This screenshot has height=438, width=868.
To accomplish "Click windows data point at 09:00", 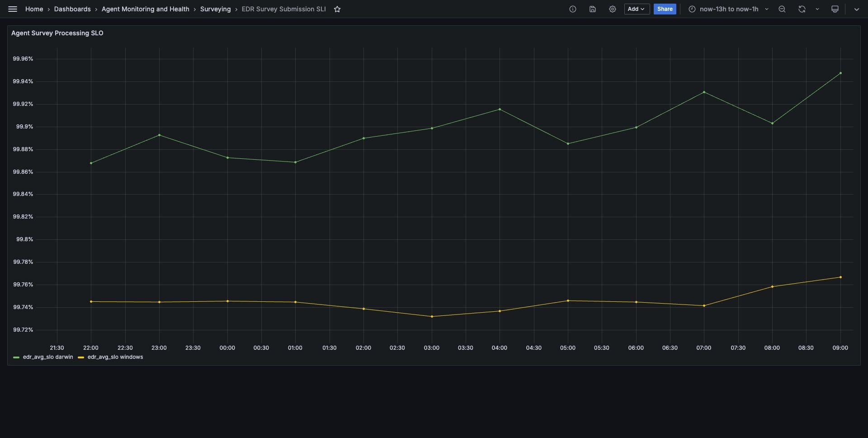I will click(840, 277).
